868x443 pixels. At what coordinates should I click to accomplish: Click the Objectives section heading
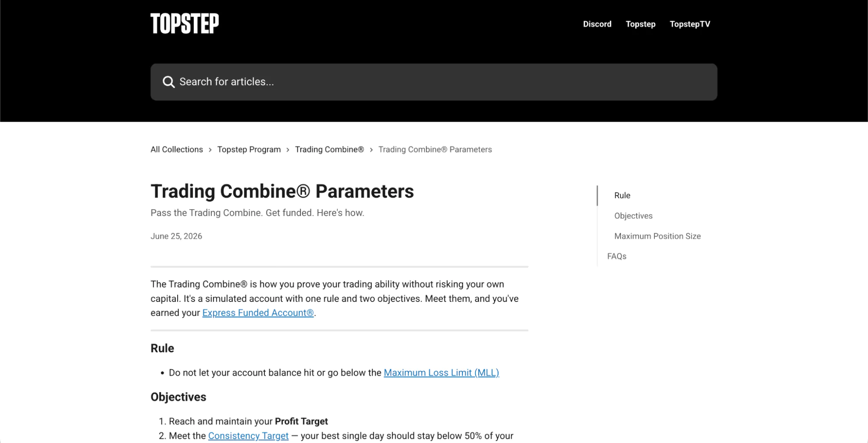click(178, 397)
